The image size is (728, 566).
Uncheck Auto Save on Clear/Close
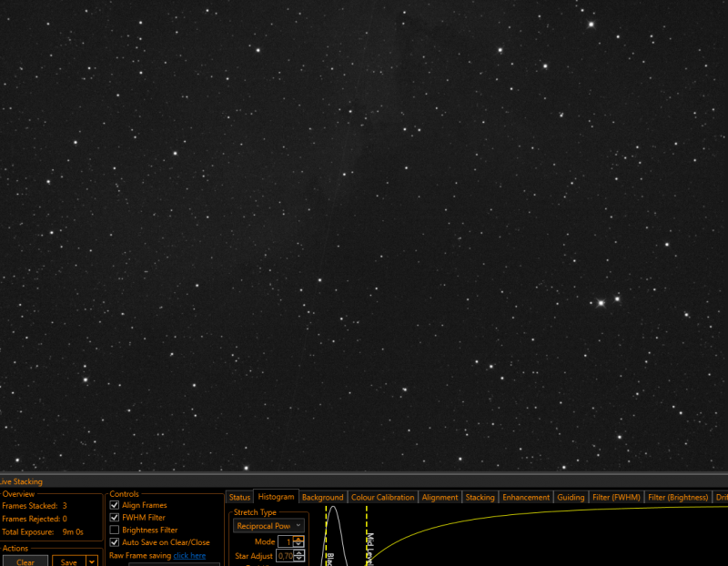click(x=115, y=542)
